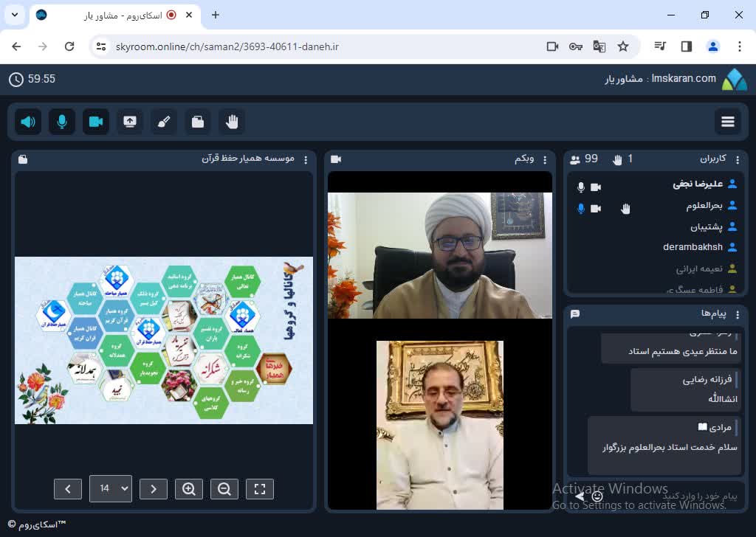The image size is (756, 537).
Task: Select user پشتیبان in list
Action: [707, 227]
